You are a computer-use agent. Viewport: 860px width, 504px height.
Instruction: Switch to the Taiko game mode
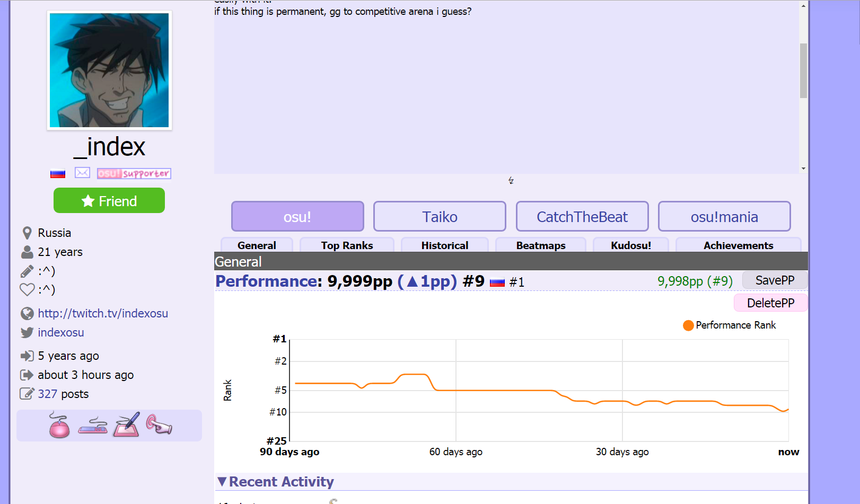[440, 216]
